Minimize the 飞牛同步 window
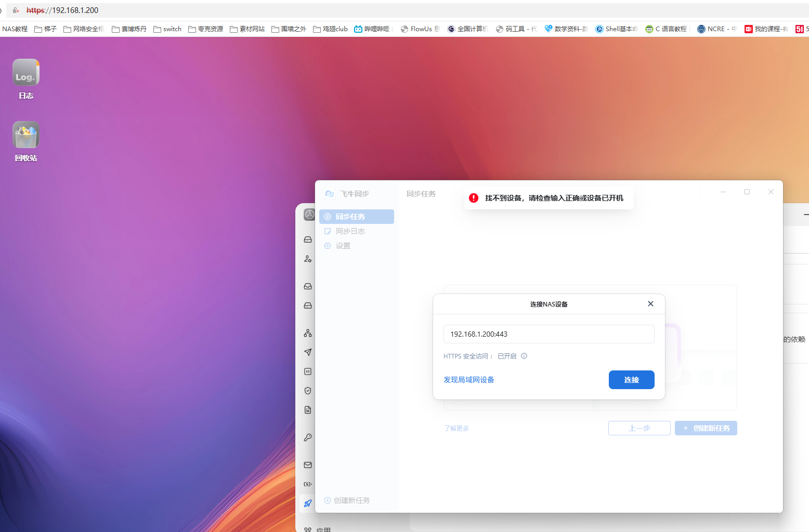The image size is (809, 532). (x=723, y=192)
